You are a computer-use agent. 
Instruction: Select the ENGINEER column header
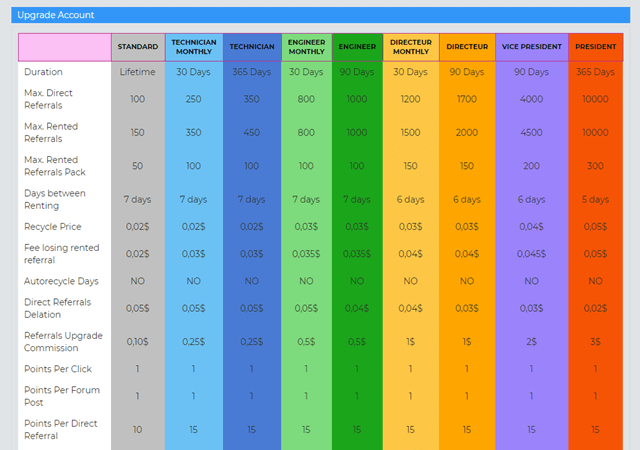coord(357,47)
